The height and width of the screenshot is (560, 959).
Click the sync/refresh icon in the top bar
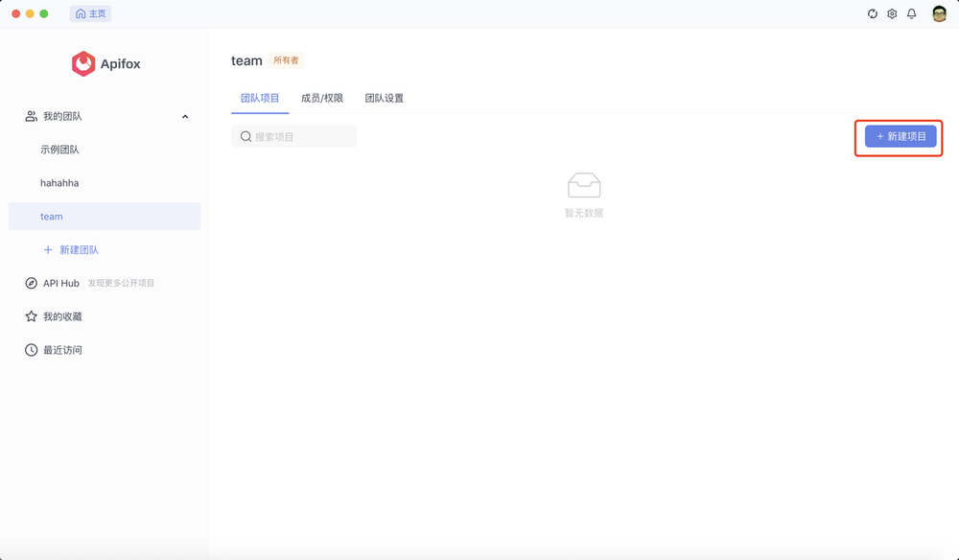(x=872, y=13)
